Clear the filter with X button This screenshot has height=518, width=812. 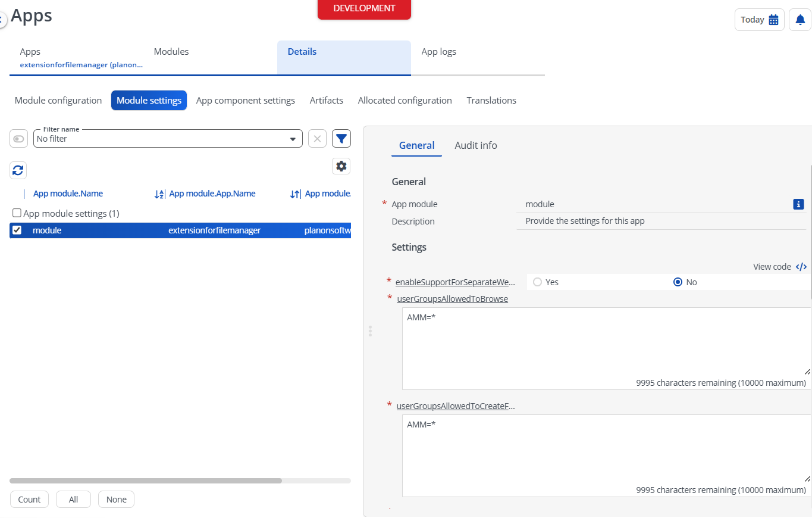click(317, 139)
